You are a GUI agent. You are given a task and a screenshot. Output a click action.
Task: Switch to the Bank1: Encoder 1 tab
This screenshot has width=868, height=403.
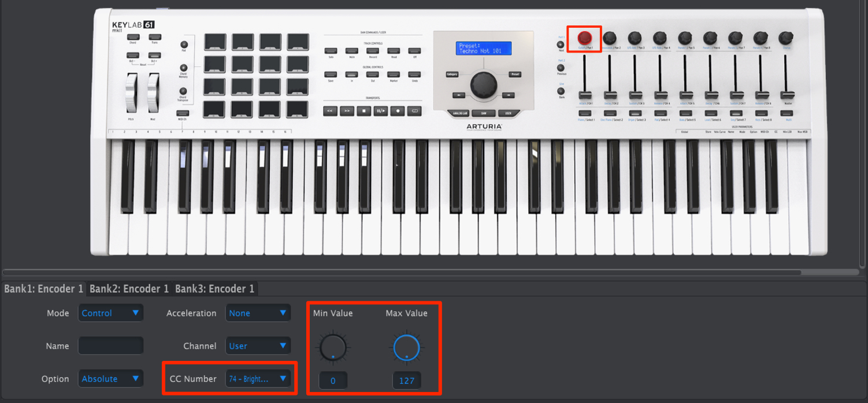[x=44, y=289]
